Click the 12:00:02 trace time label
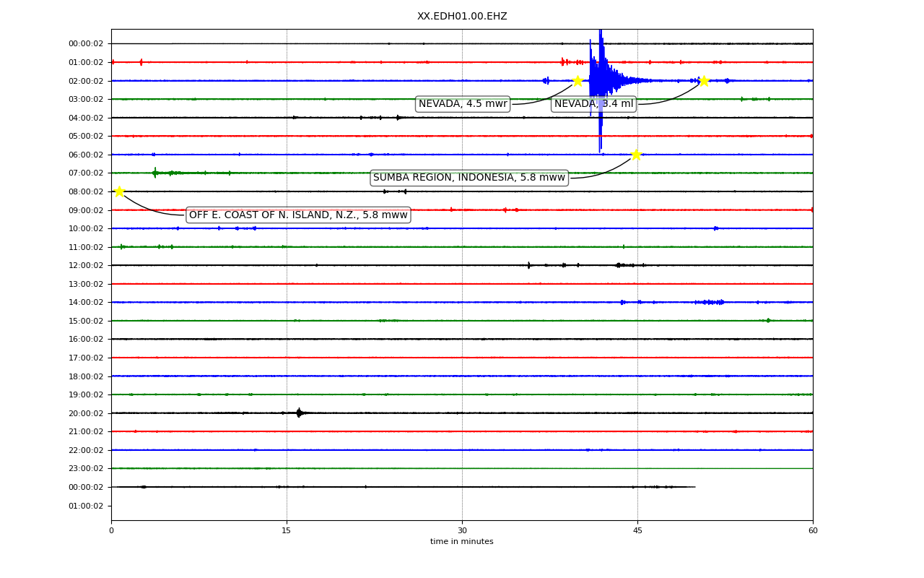This screenshot has height=578, width=924. 86,266
